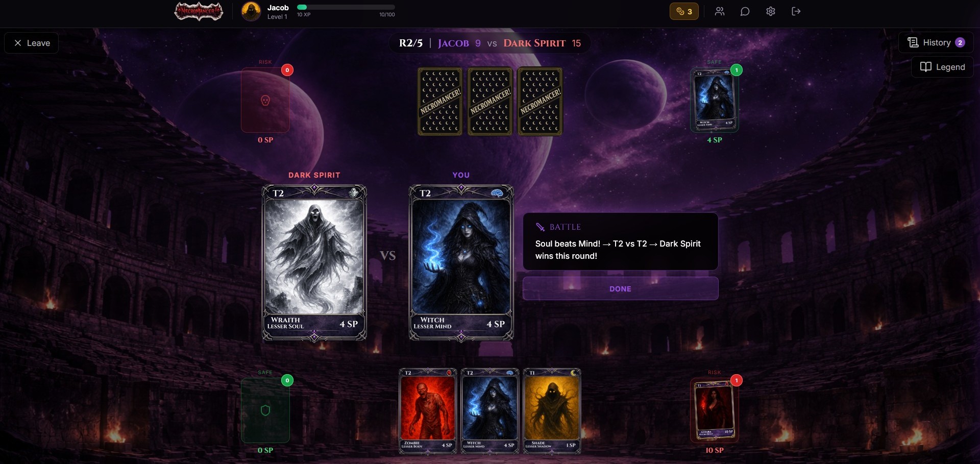Click the skull icon in the Risk slot

(265, 101)
